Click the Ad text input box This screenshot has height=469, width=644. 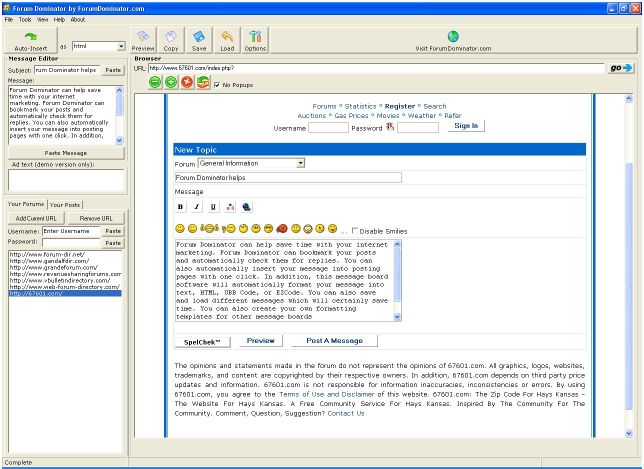(x=66, y=180)
